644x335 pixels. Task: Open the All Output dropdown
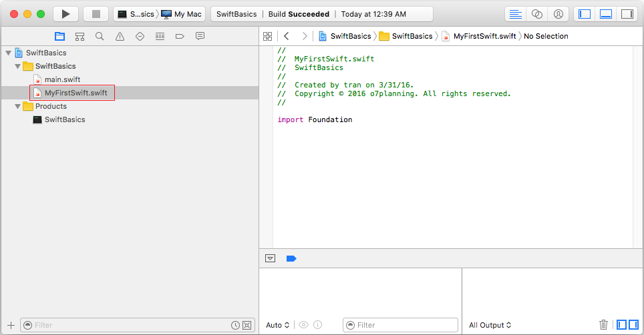490,325
